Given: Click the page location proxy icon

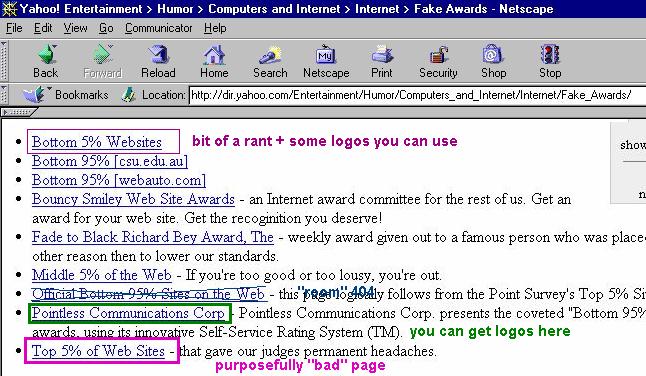Looking at the screenshot, I should (x=129, y=95).
